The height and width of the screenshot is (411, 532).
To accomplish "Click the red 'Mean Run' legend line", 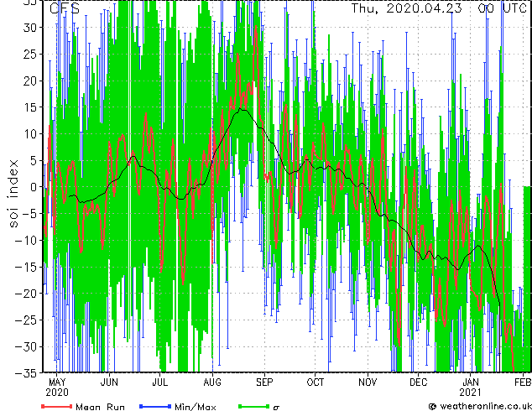I will click(x=57, y=406).
